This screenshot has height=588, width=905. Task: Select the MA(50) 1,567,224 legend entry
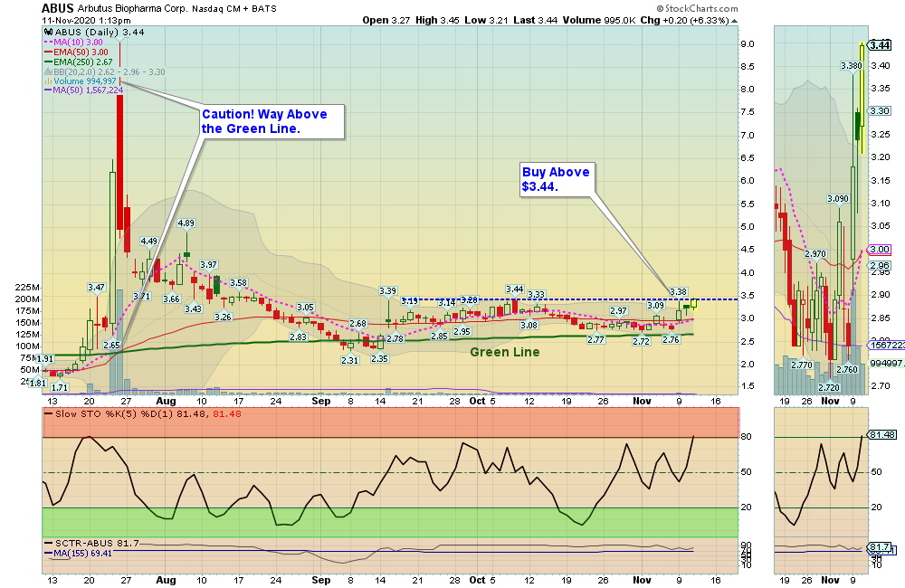84,90
